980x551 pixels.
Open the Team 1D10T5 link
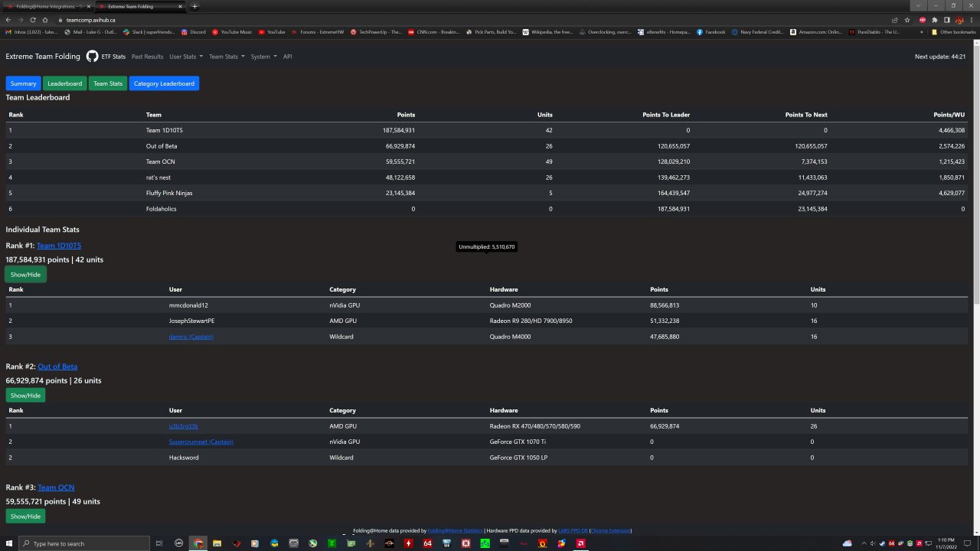[59, 246]
